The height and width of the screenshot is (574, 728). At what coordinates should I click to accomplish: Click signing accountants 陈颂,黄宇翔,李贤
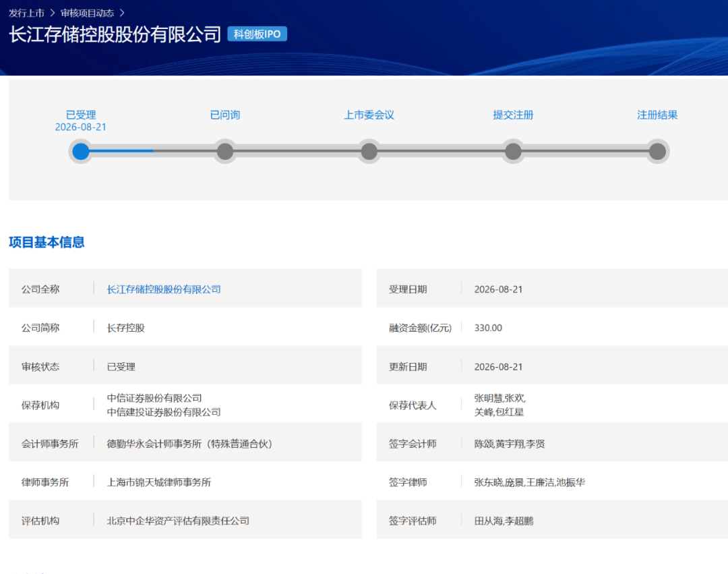[510, 444]
